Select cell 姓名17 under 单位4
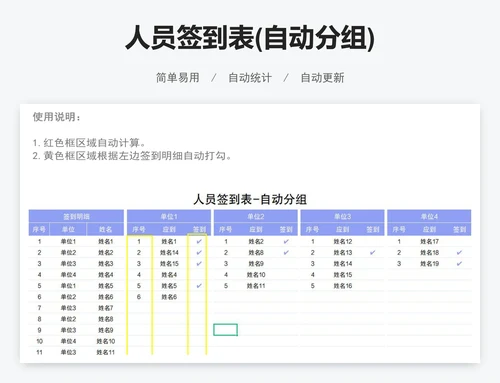This screenshot has height=383, width=500. [x=429, y=241]
